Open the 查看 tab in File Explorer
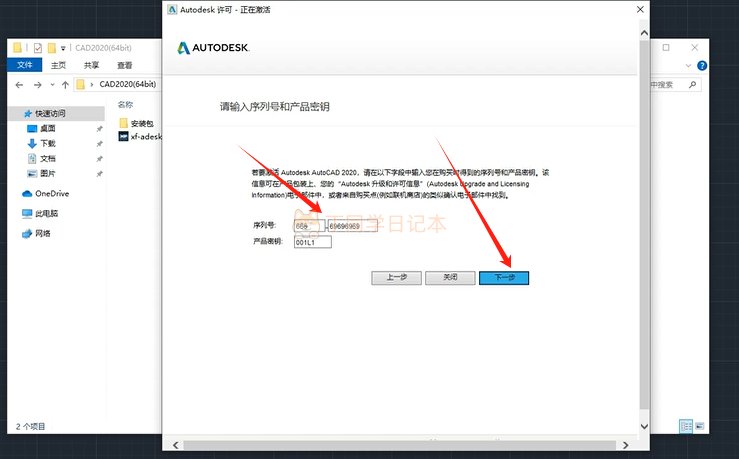 124,65
